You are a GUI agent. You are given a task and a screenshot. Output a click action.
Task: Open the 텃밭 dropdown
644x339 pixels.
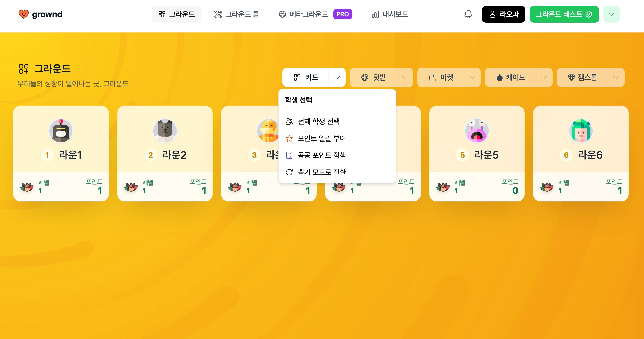click(x=381, y=77)
